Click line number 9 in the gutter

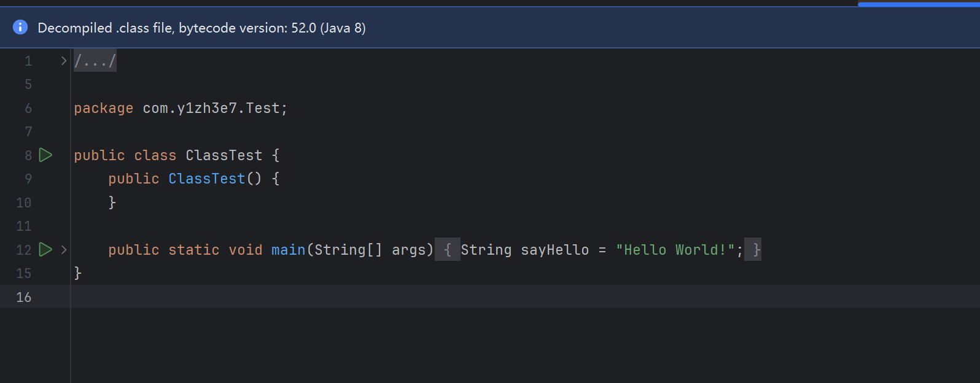(x=28, y=179)
